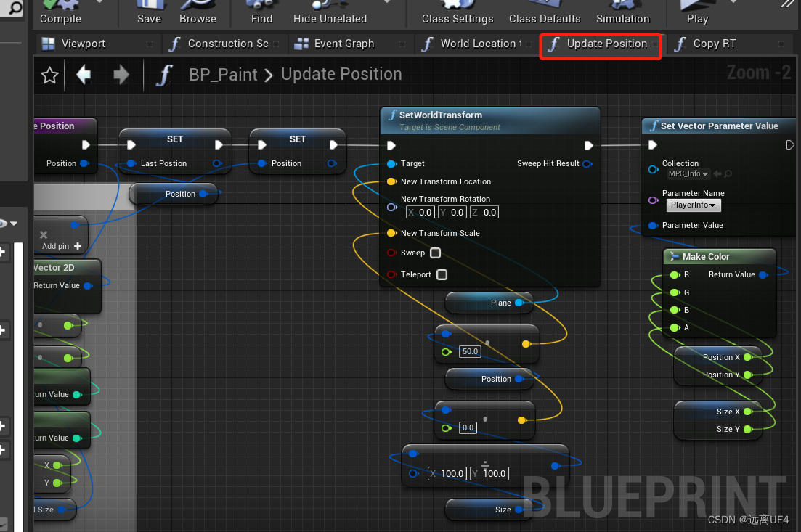Screen dimensions: 801x532
Task: Switch to the Event Graph tab
Action: pos(343,44)
